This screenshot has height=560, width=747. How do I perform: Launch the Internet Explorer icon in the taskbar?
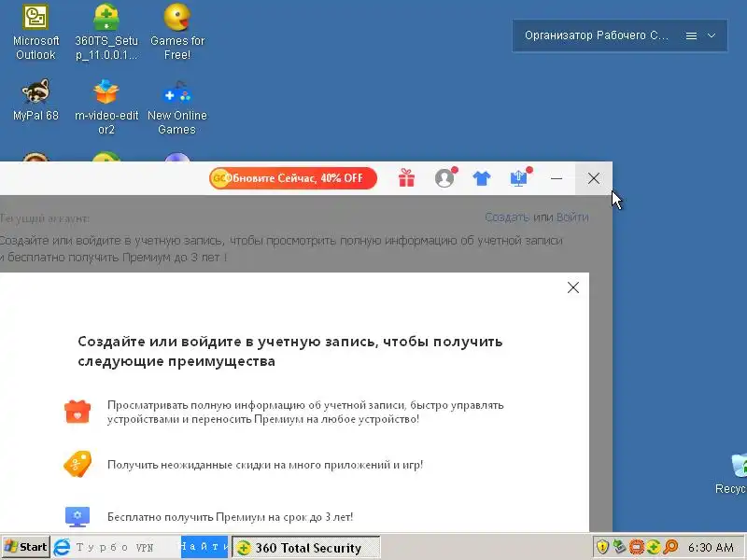[62, 547]
